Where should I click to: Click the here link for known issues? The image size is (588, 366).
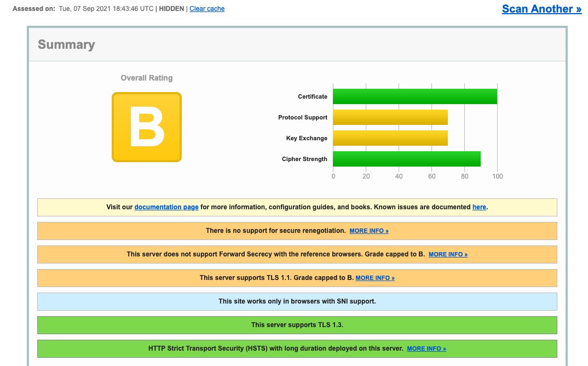tap(479, 207)
